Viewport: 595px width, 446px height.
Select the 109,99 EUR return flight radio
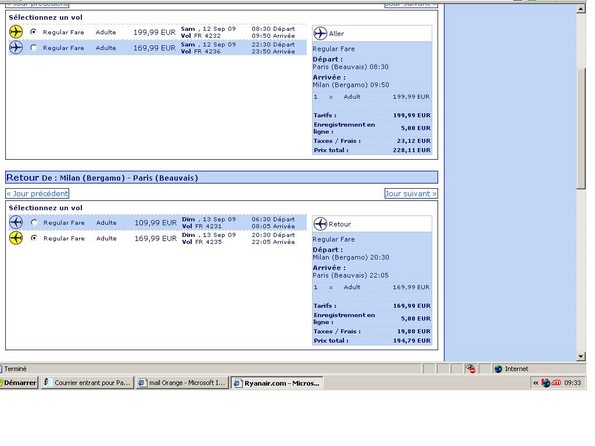tap(34, 222)
